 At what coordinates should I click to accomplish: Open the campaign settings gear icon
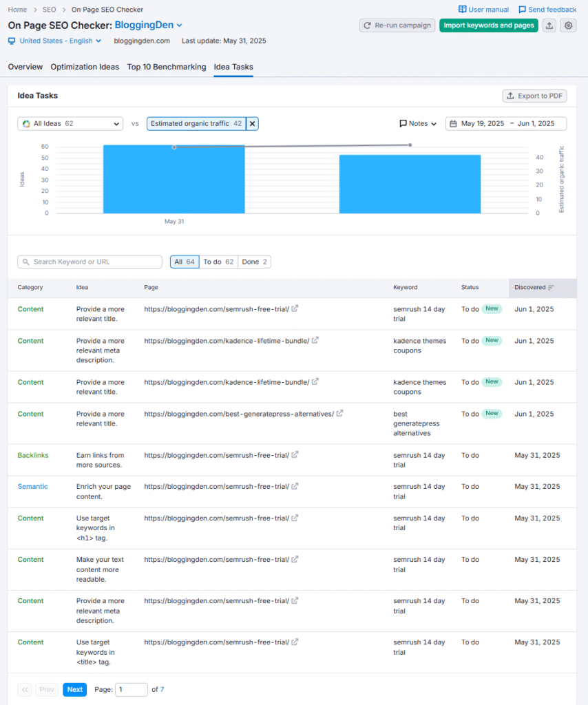pos(568,25)
